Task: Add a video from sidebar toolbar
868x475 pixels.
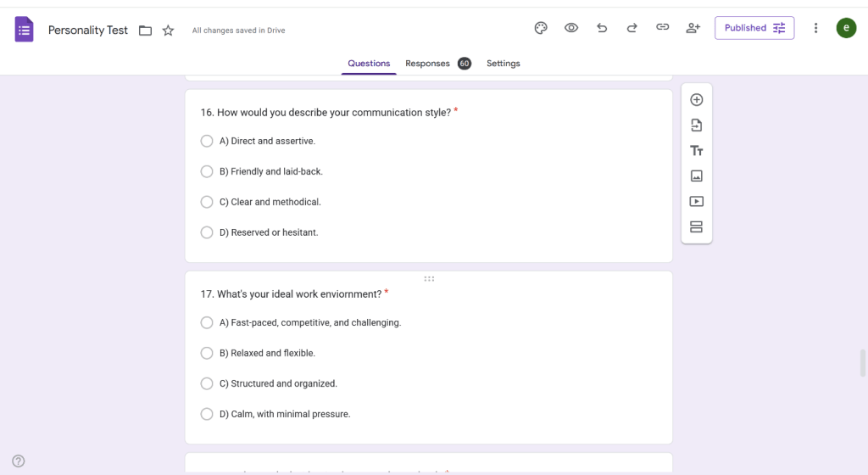Action: point(697,202)
